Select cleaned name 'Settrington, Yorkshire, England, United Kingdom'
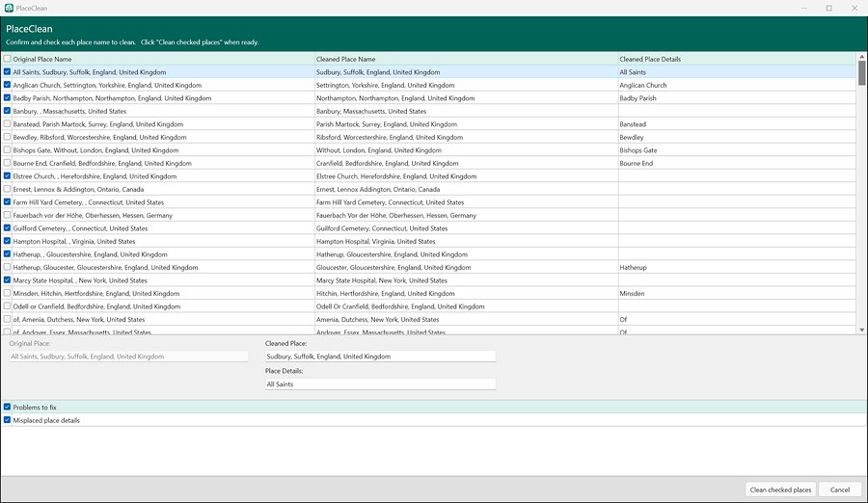 click(385, 85)
